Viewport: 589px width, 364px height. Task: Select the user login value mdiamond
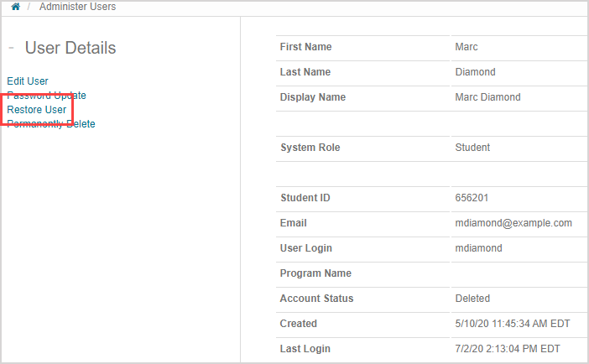pyautogui.click(x=478, y=248)
